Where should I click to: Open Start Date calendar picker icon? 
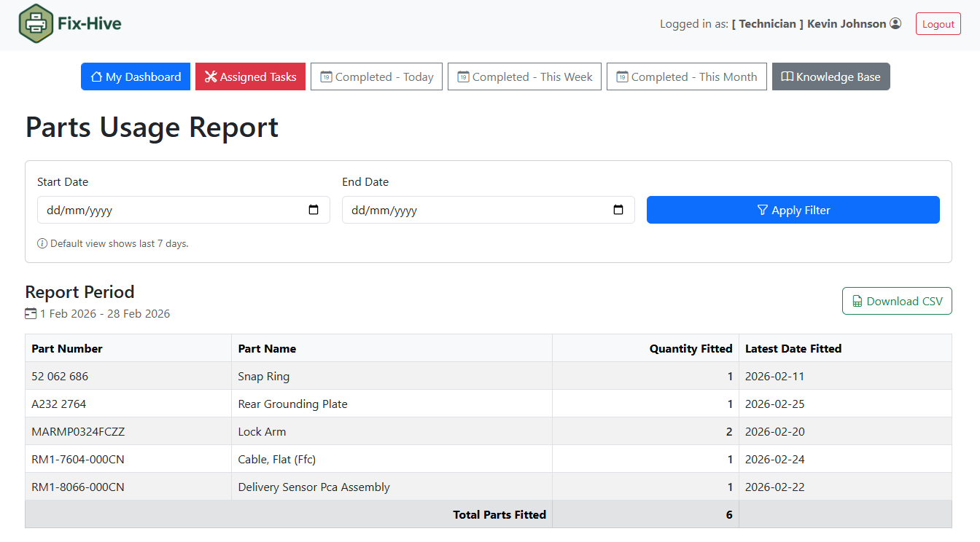[x=314, y=210]
